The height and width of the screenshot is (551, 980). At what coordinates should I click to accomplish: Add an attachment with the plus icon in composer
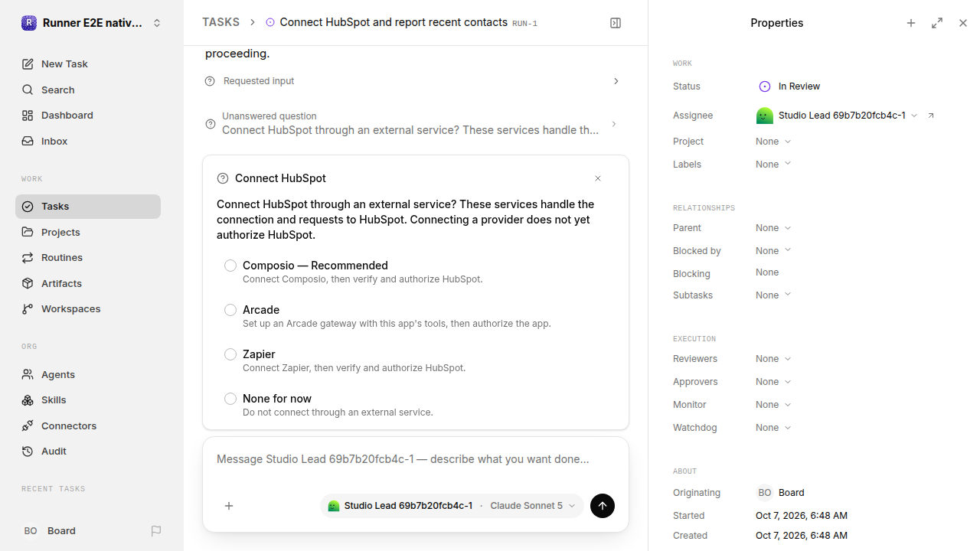(229, 506)
